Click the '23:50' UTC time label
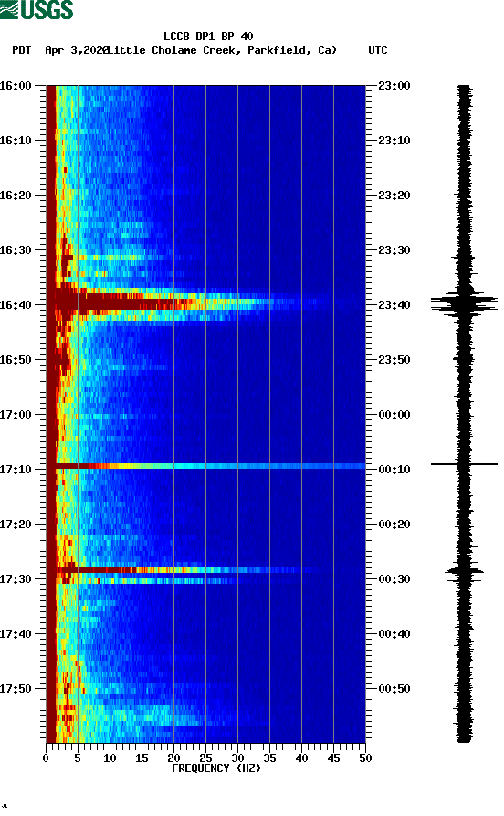 [x=394, y=360]
